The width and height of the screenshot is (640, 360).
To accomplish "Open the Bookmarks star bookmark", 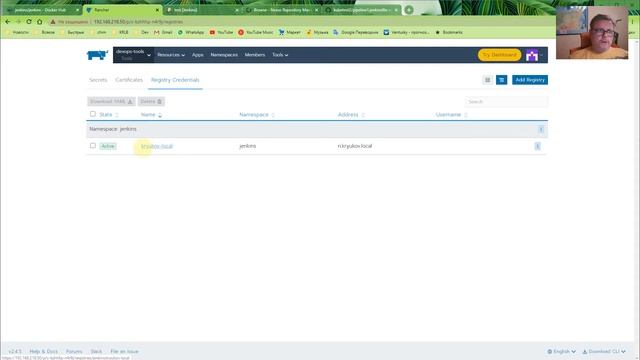I will [x=449, y=32].
